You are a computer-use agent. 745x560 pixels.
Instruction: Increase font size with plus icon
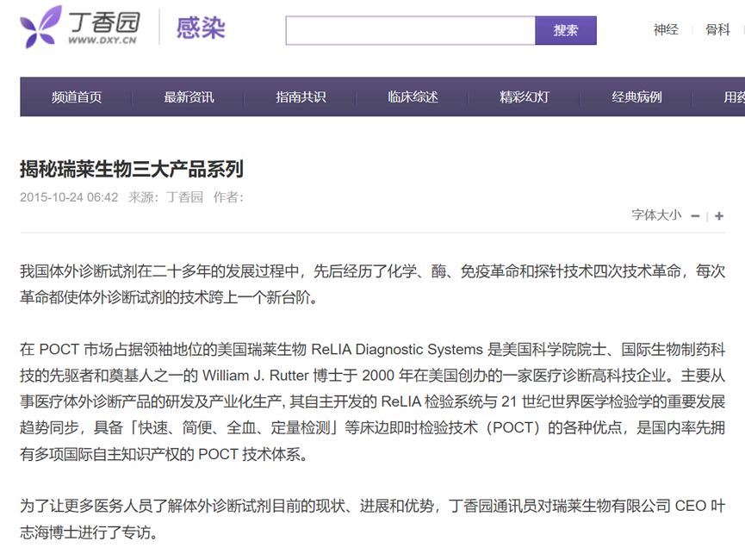(x=719, y=216)
